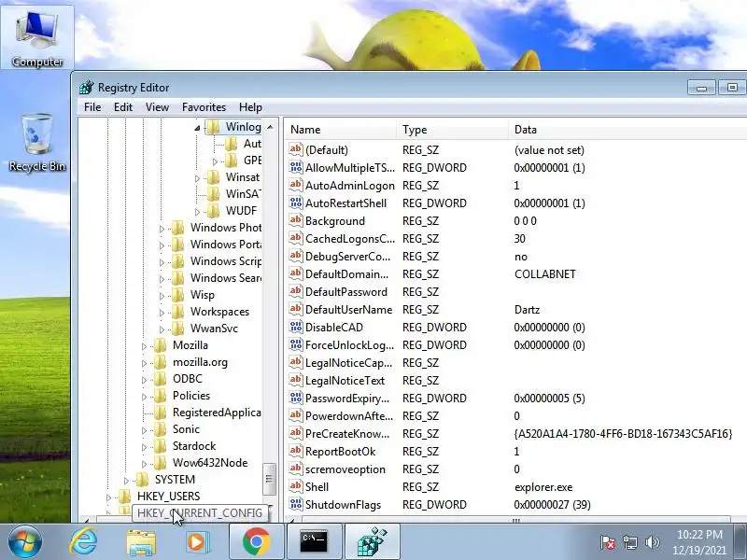Open the Edit menu
747x560 pixels.
pyautogui.click(x=123, y=107)
